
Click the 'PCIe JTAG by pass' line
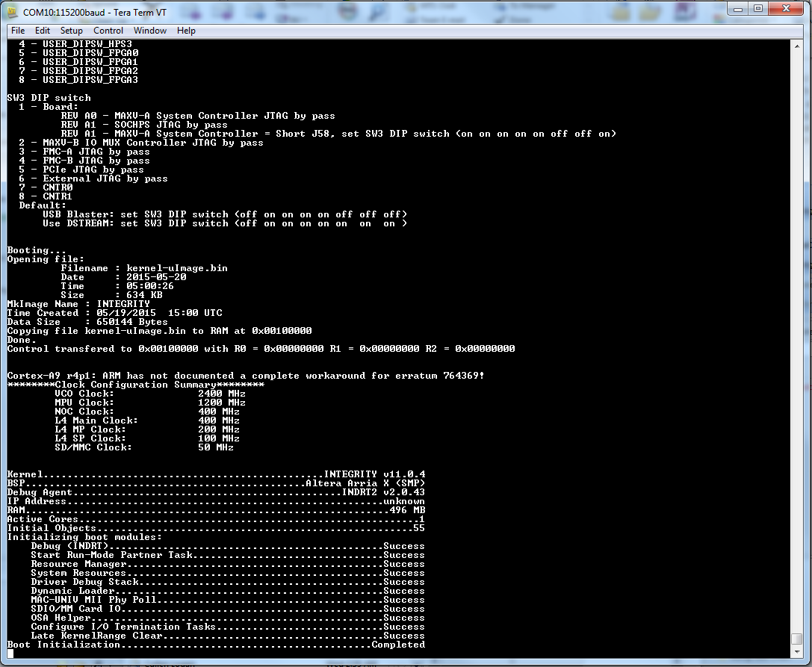[81, 170]
